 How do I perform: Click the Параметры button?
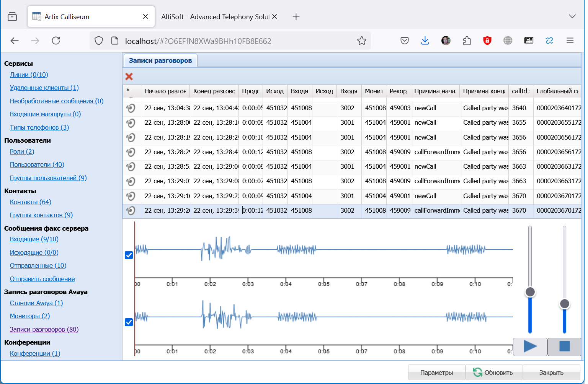[x=436, y=373]
